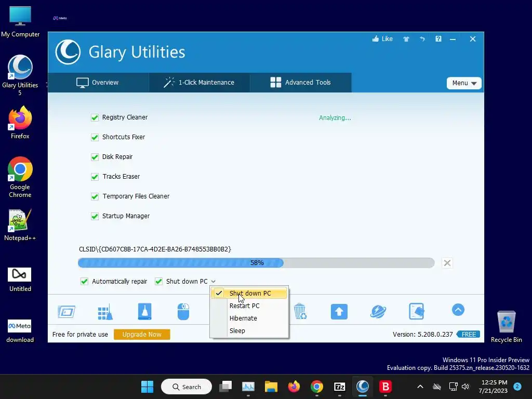The image size is (532, 399).
Task: Open the help question mark icon
Action: [438, 39]
